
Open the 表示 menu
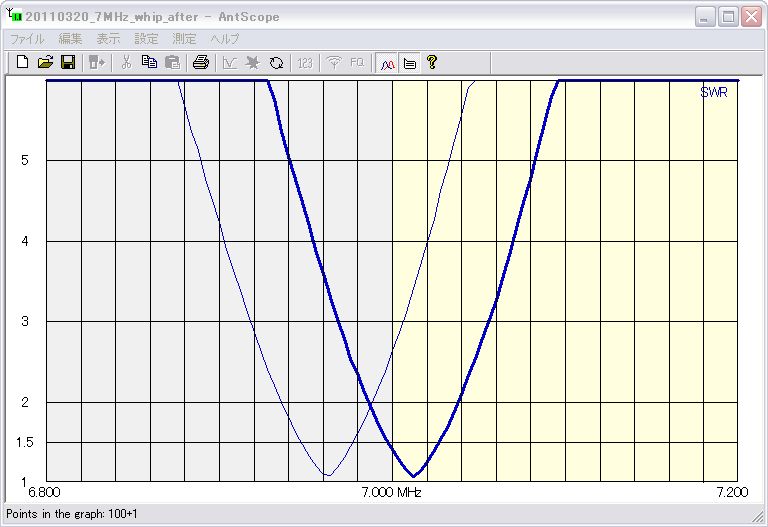[108, 39]
